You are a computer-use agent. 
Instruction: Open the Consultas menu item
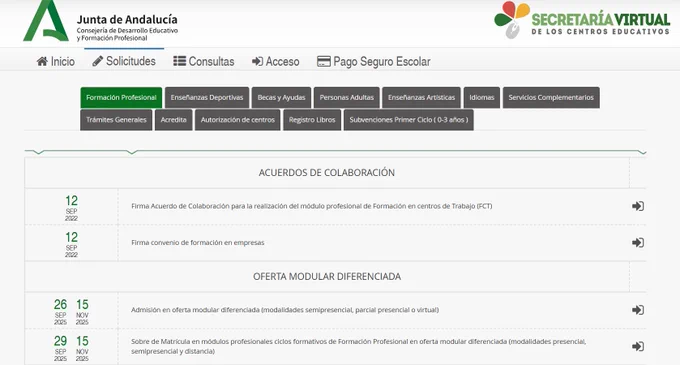pos(204,62)
